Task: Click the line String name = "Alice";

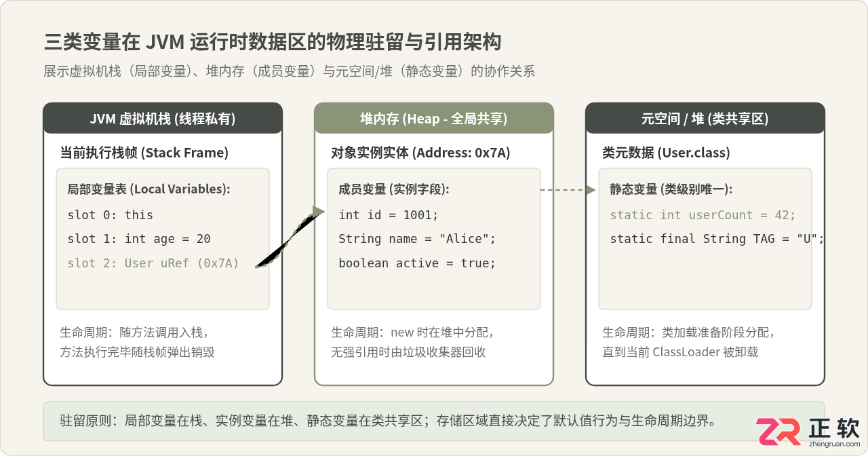Action: [x=418, y=239]
